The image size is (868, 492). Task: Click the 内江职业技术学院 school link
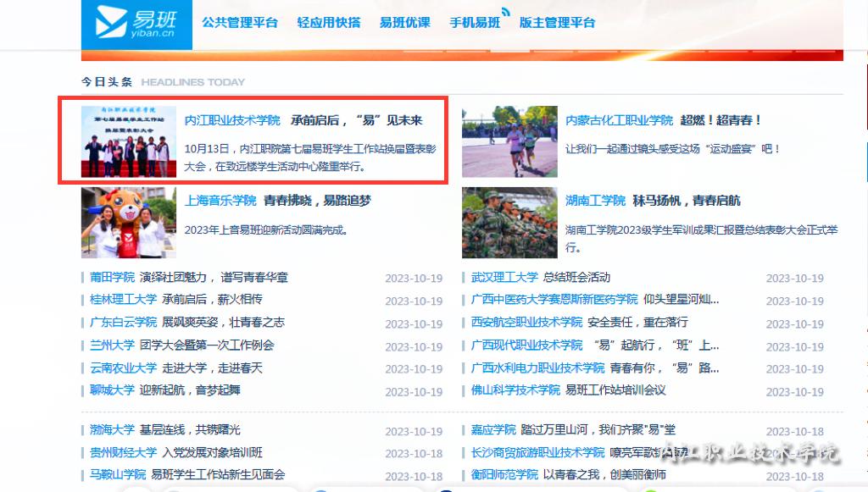pos(232,120)
